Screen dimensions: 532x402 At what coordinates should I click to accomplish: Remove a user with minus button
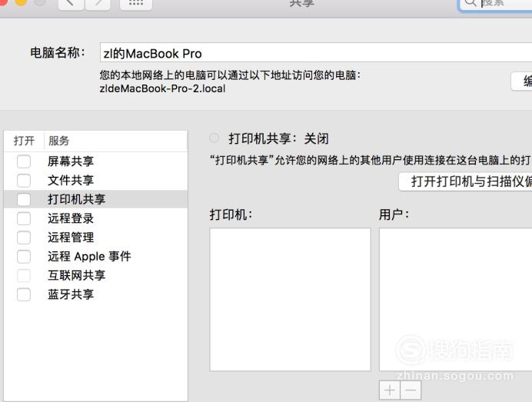[x=411, y=390]
